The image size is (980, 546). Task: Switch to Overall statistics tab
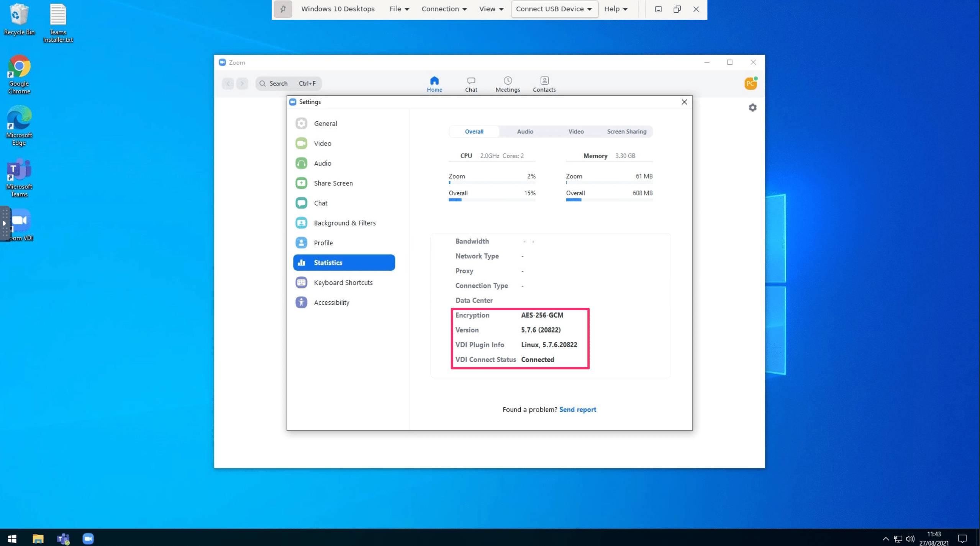tap(474, 131)
